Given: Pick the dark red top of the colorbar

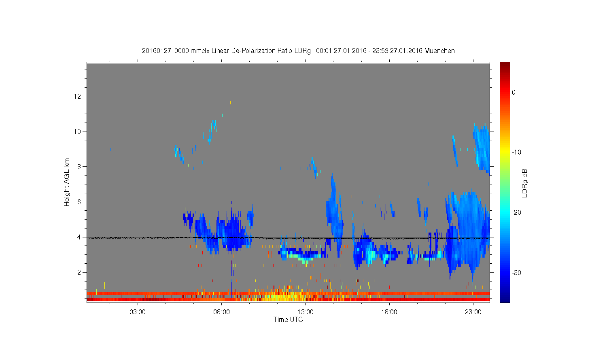Looking at the screenshot, I should (x=505, y=67).
